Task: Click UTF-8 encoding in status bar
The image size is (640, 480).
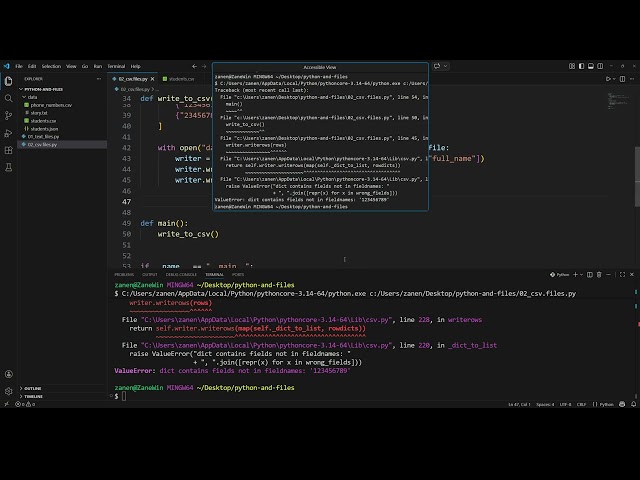Action: [565, 404]
